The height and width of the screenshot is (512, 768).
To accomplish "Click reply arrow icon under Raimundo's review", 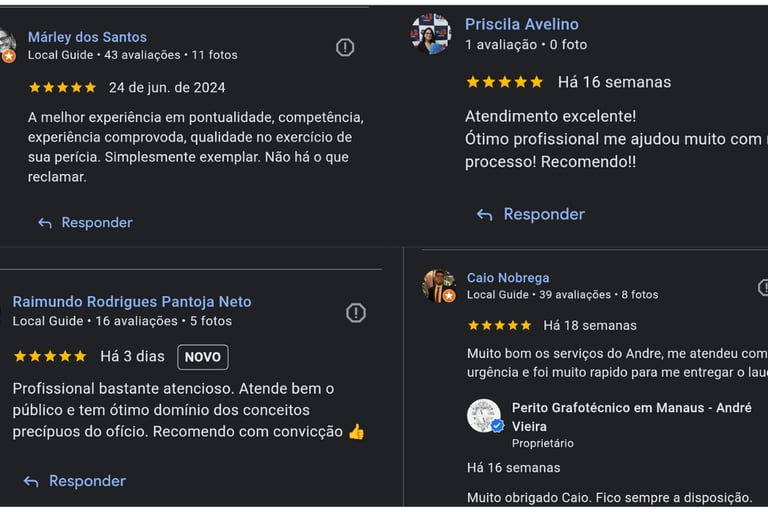I will (x=31, y=482).
